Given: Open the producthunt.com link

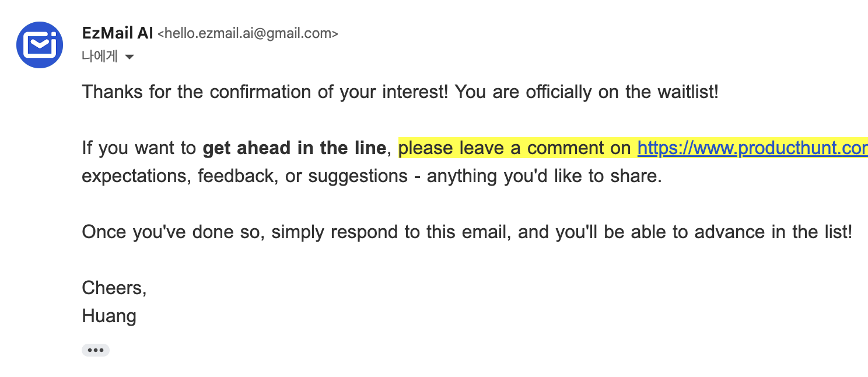Looking at the screenshot, I should (x=752, y=148).
